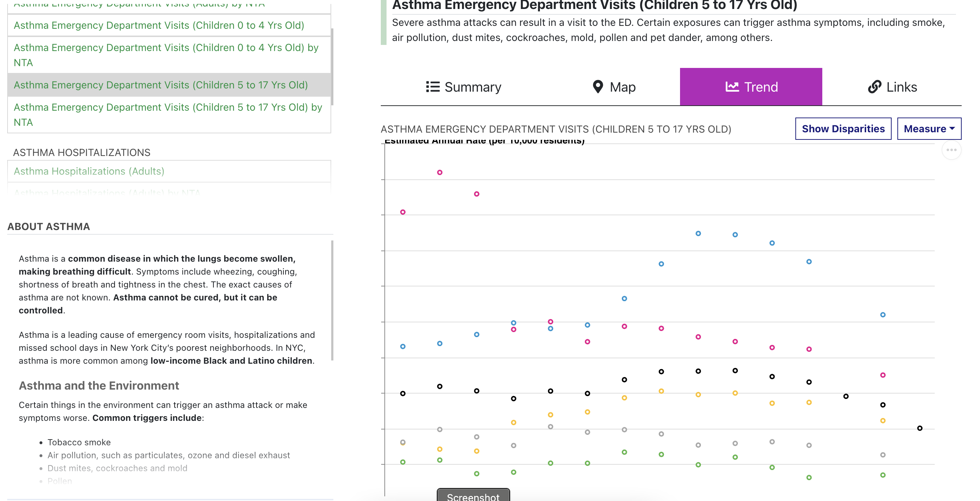Open the Measure dropdown
980x501 pixels.
click(x=929, y=129)
